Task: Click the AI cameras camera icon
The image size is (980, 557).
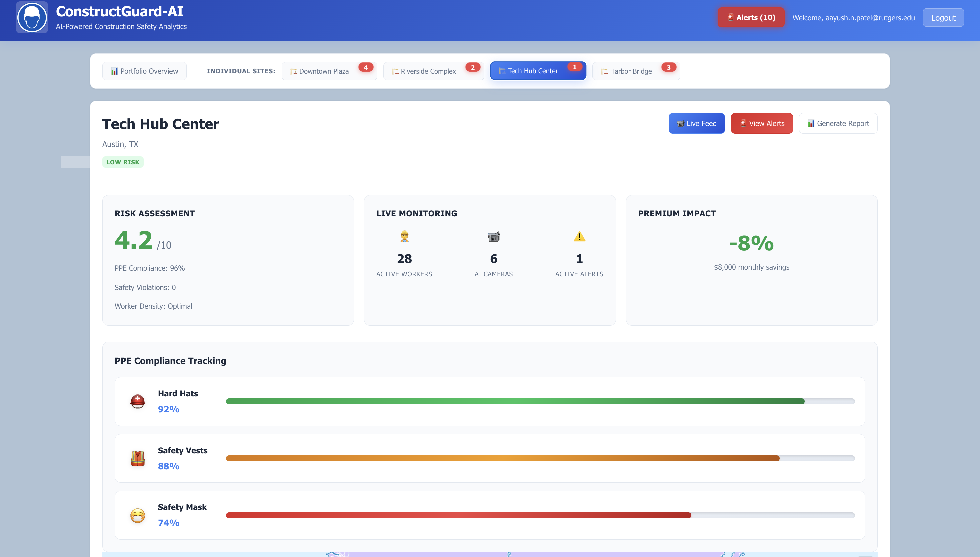Action: 493,237
